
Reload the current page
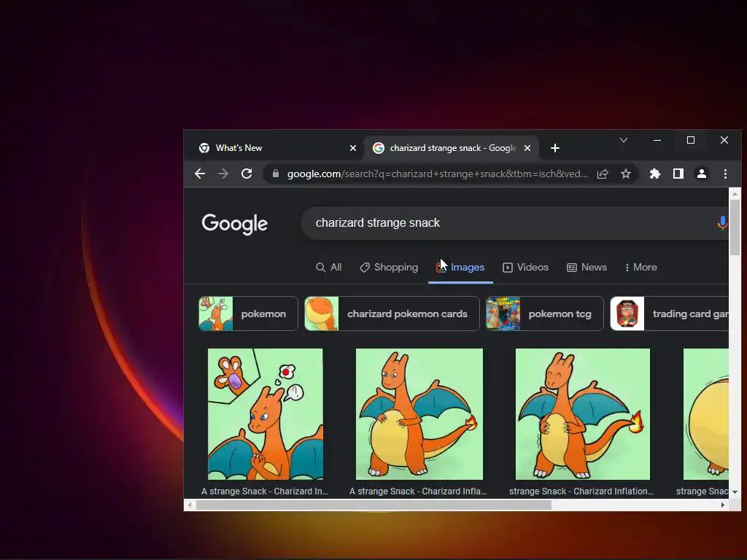[x=247, y=174]
